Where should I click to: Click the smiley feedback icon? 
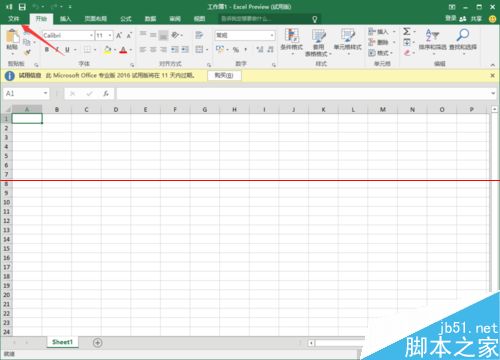tap(492, 19)
